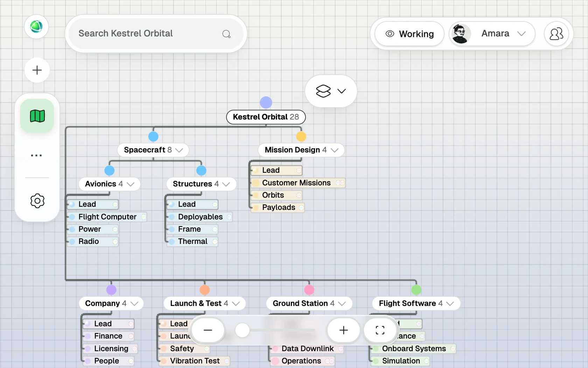Image resolution: width=588 pixels, height=368 pixels.
Task: Select the Payloads role
Action: (x=278, y=207)
